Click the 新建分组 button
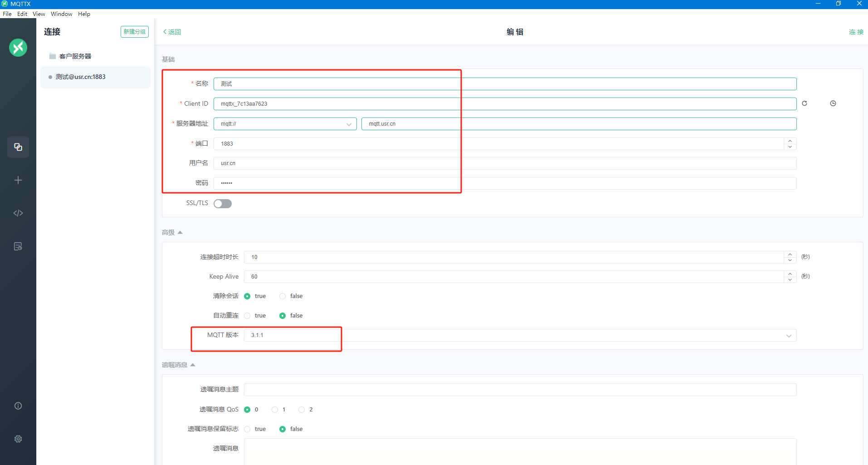 coord(134,32)
